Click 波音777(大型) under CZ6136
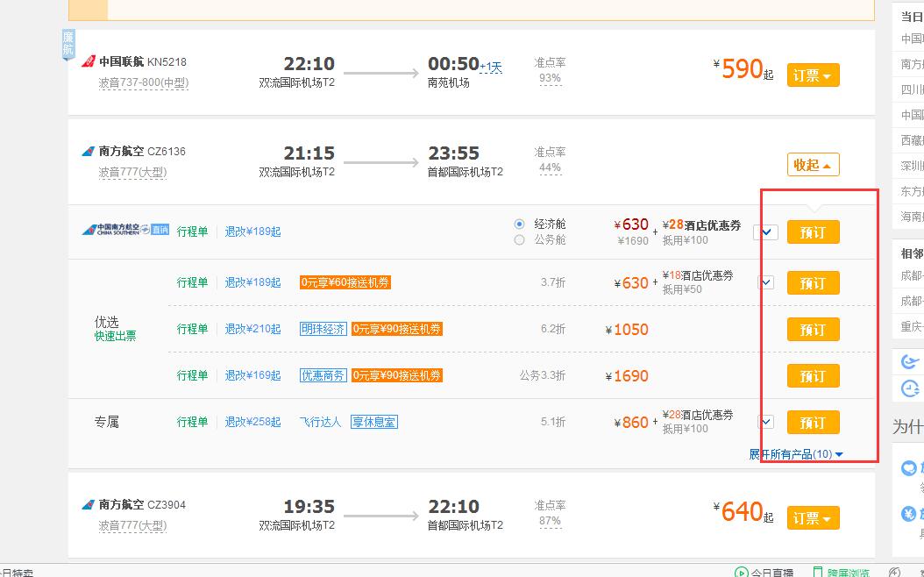The height and width of the screenshot is (577, 924). coord(132,172)
